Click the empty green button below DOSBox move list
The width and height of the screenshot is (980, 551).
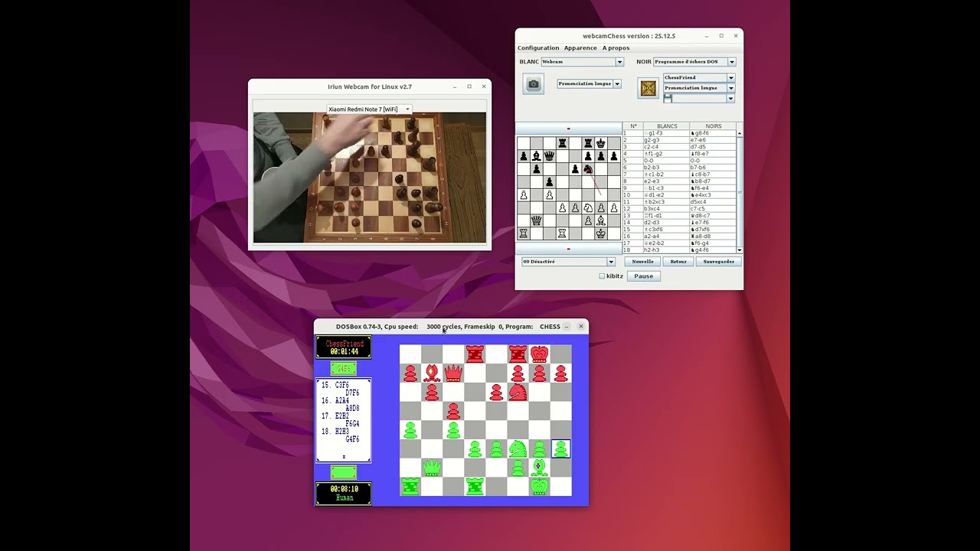pos(343,473)
